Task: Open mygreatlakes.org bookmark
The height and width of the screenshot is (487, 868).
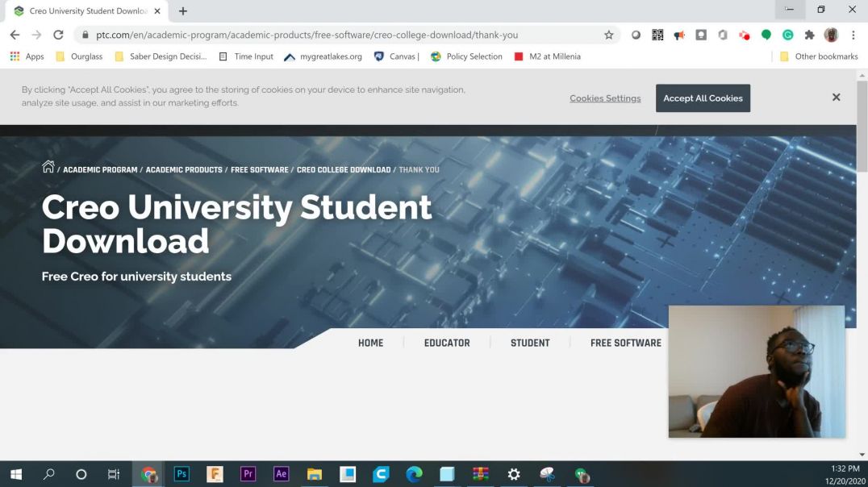Action: [x=323, y=56]
